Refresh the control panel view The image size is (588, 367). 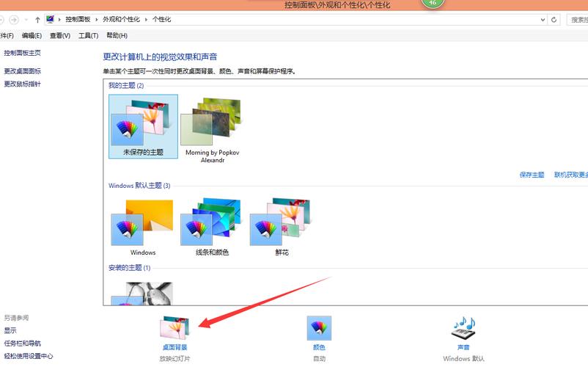tap(554, 20)
